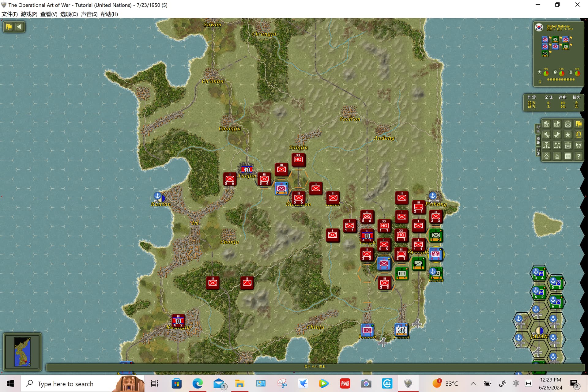Click the plain star icon in control panel

568,135
